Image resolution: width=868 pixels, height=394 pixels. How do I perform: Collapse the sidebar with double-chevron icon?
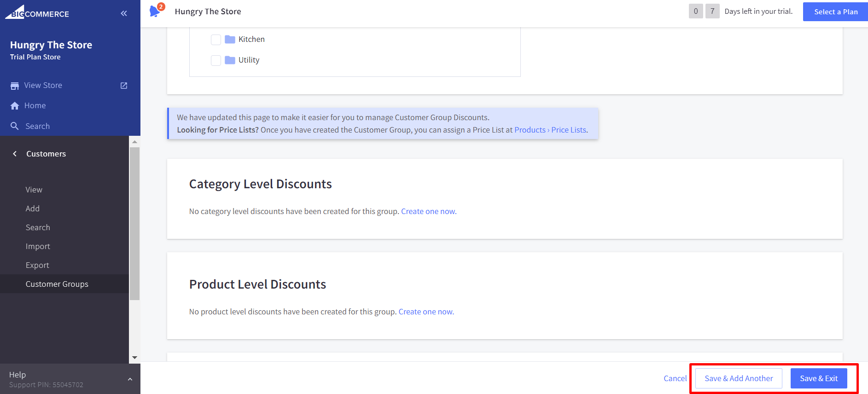click(123, 13)
